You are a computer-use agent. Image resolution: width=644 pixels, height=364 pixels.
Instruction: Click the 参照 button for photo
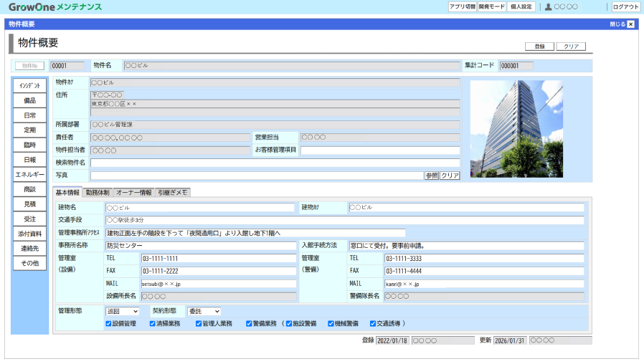coord(431,176)
